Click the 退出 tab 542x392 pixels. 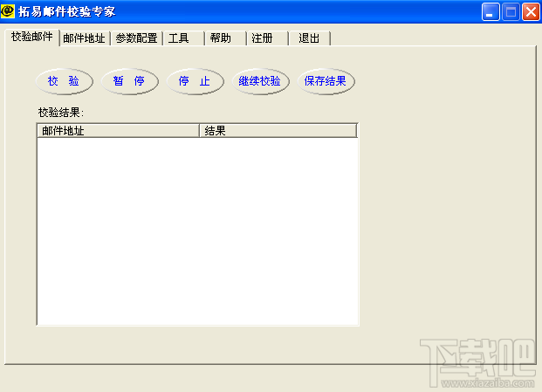pyautogui.click(x=309, y=38)
